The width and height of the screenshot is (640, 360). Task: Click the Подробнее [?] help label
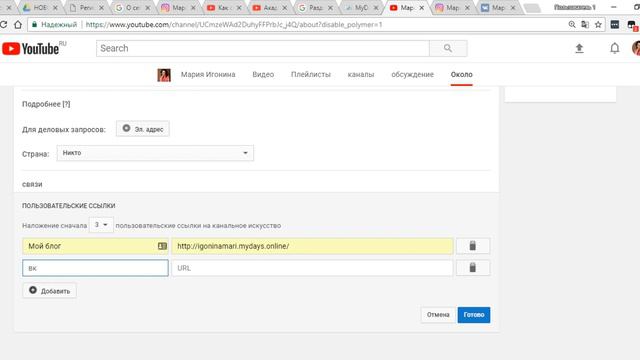point(46,104)
